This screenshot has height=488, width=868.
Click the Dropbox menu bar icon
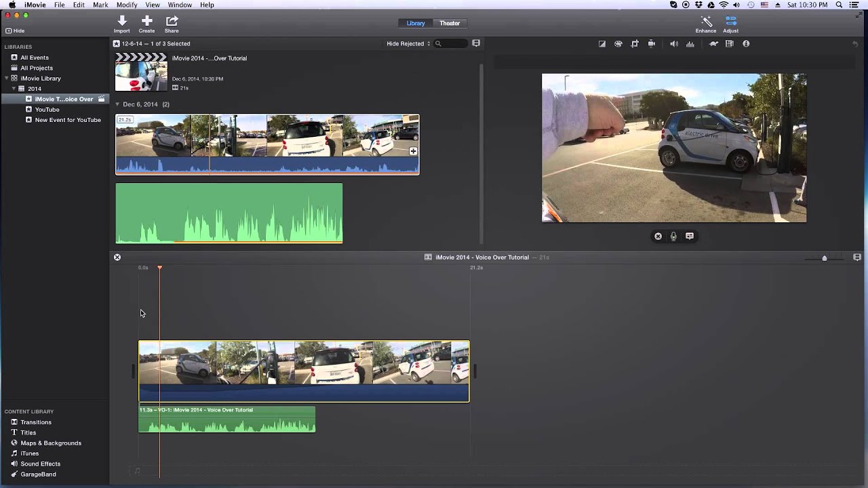click(x=698, y=5)
